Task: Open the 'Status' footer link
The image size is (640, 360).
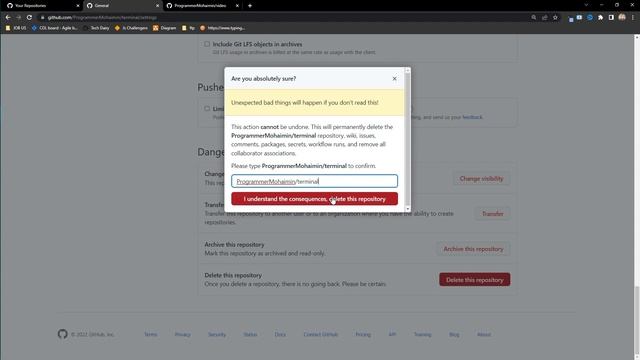Action: [250, 334]
